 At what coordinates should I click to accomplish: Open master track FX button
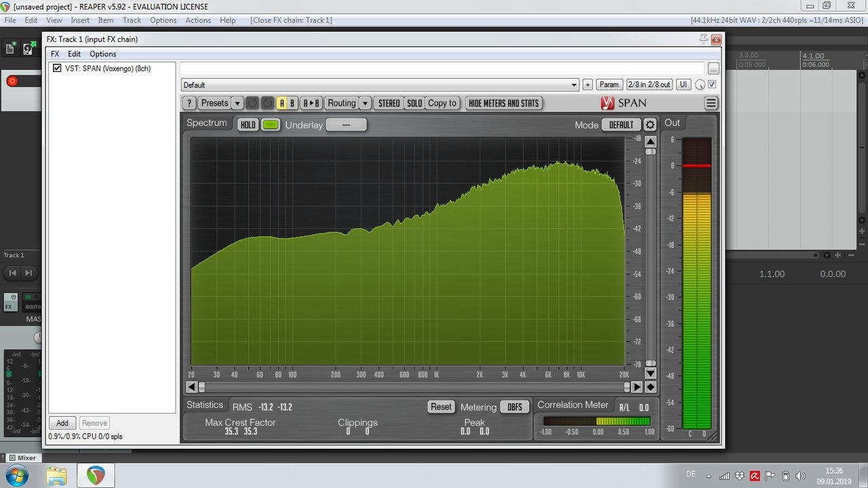[9, 302]
